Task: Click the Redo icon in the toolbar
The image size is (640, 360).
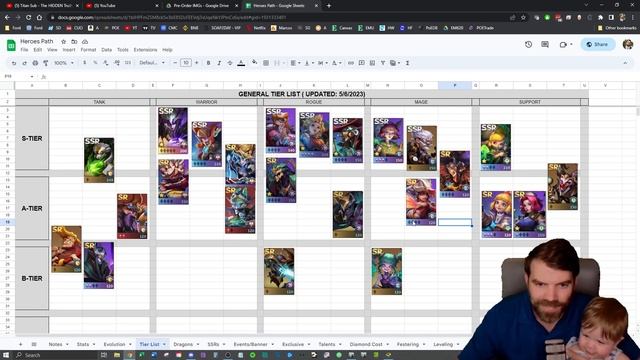Action: 24,63
